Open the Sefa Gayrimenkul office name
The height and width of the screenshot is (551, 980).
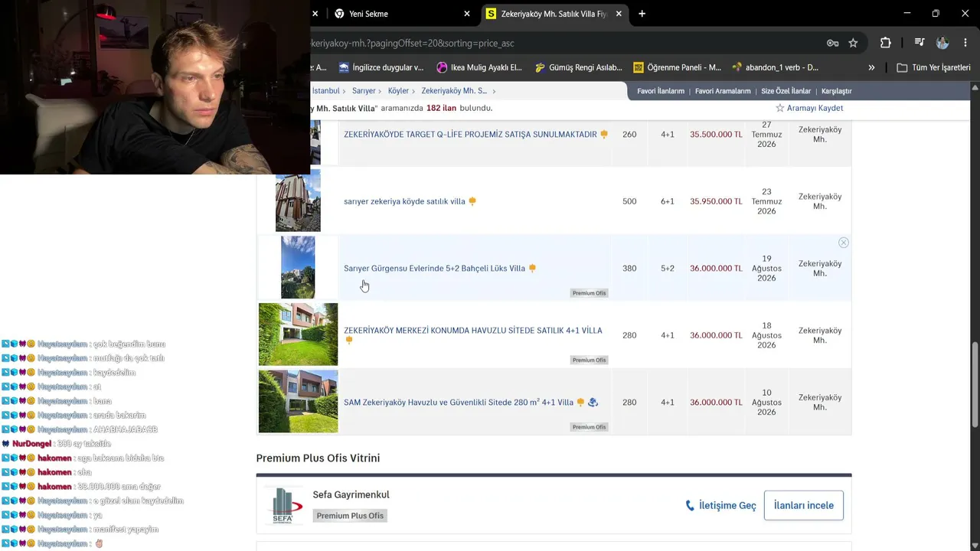pyautogui.click(x=351, y=495)
